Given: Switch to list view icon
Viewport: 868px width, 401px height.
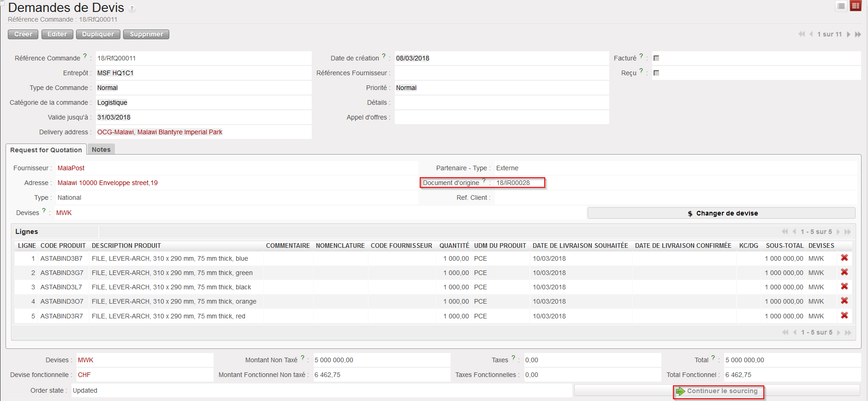Looking at the screenshot, I should tap(841, 6).
